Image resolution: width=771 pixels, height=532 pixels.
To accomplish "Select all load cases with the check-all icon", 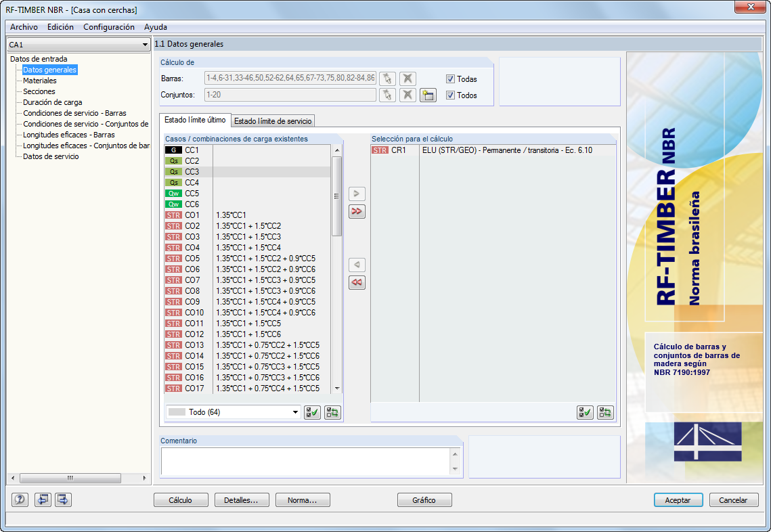I will 312,412.
